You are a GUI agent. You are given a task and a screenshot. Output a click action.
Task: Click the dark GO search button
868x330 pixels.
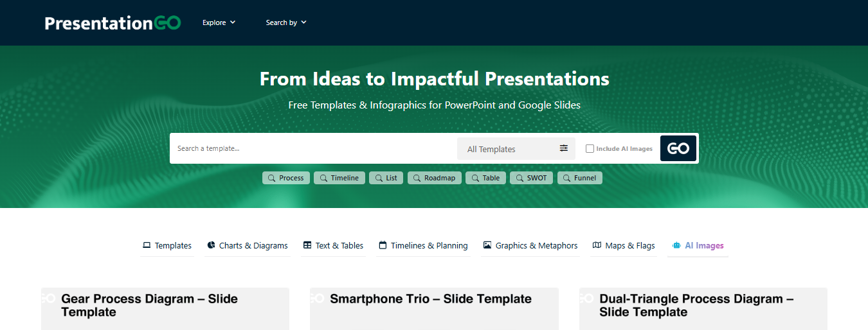678,148
